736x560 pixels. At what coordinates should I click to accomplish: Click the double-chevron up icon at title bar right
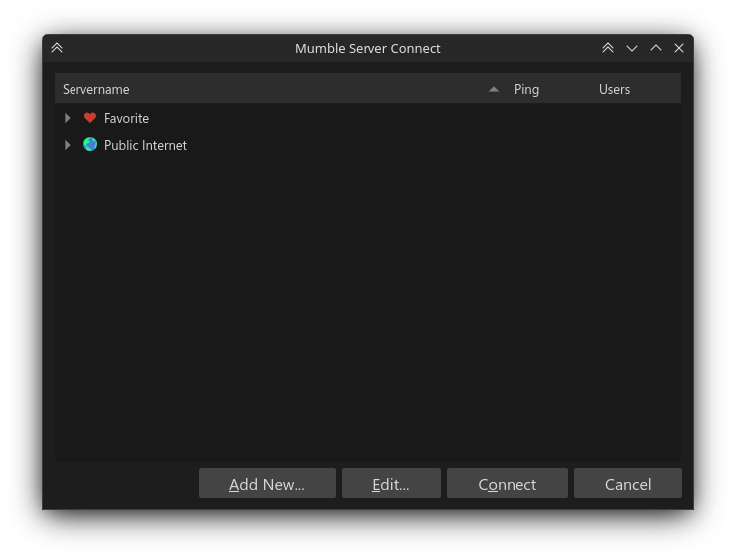coord(608,48)
